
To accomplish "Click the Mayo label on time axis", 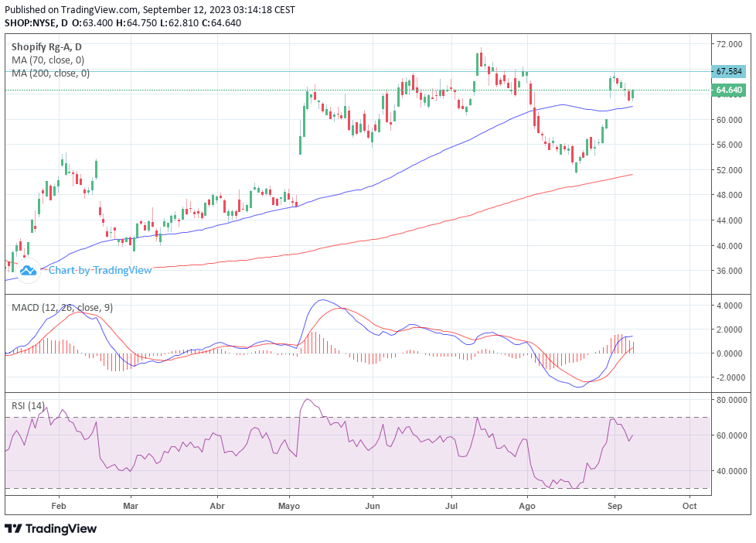I will pyautogui.click(x=289, y=506).
